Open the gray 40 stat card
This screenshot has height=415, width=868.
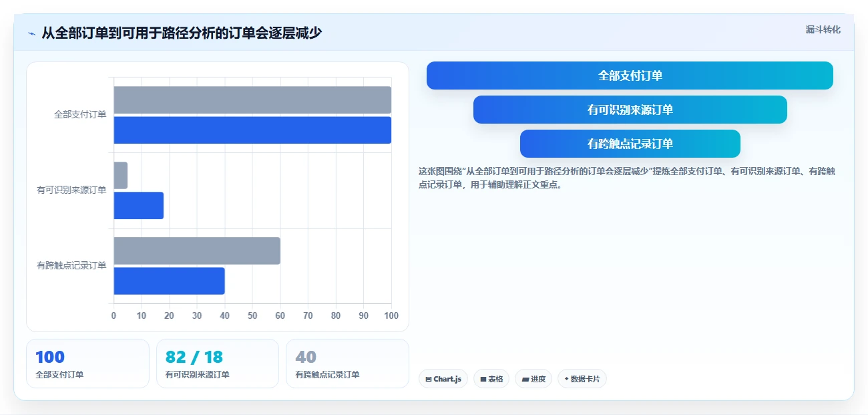tap(347, 364)
